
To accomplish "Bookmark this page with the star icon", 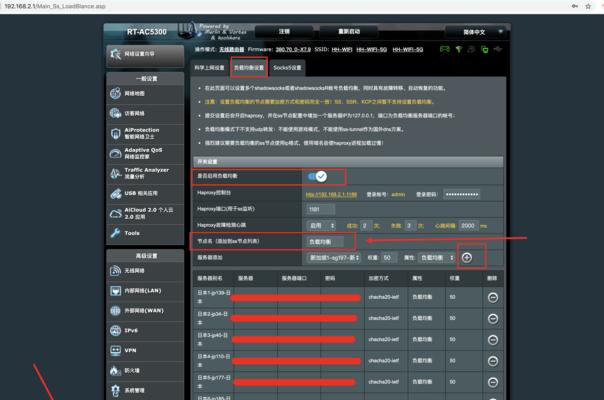I will 588,6.
